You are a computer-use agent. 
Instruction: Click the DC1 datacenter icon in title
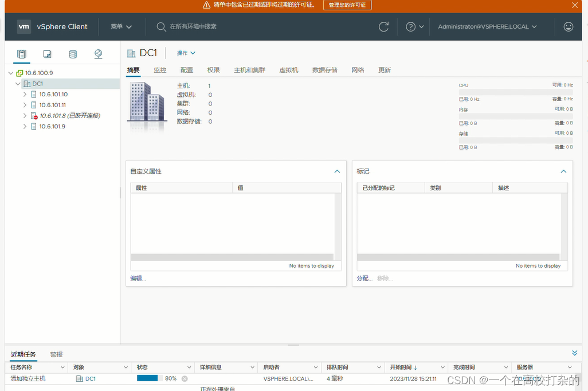131,53
